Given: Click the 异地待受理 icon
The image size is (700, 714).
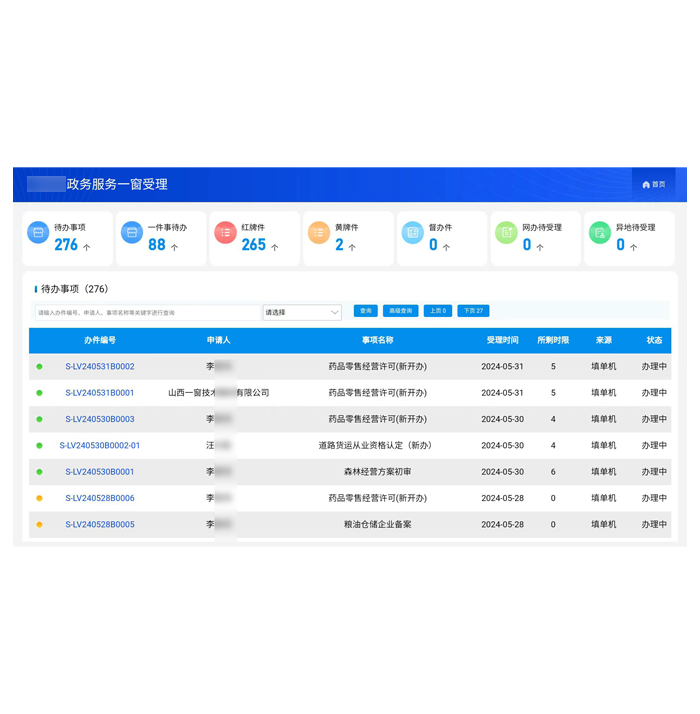Looking at the screenshot, I should (600, 233).
